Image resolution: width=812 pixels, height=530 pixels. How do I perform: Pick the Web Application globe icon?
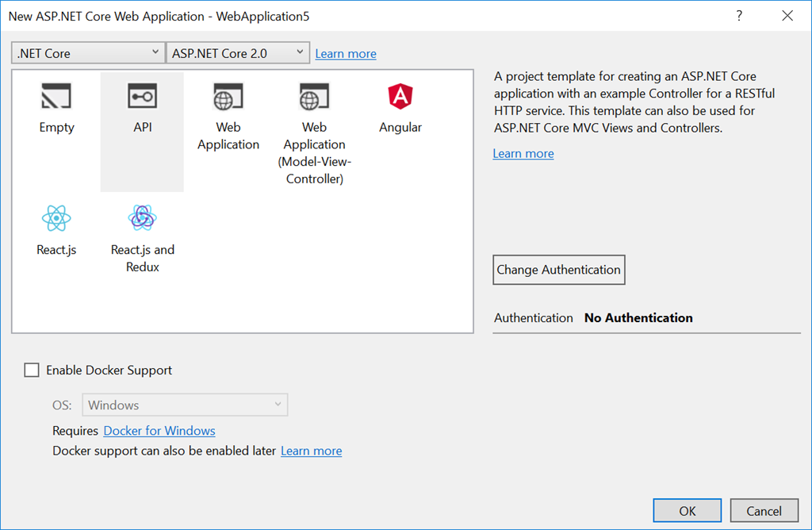point(228,98)
